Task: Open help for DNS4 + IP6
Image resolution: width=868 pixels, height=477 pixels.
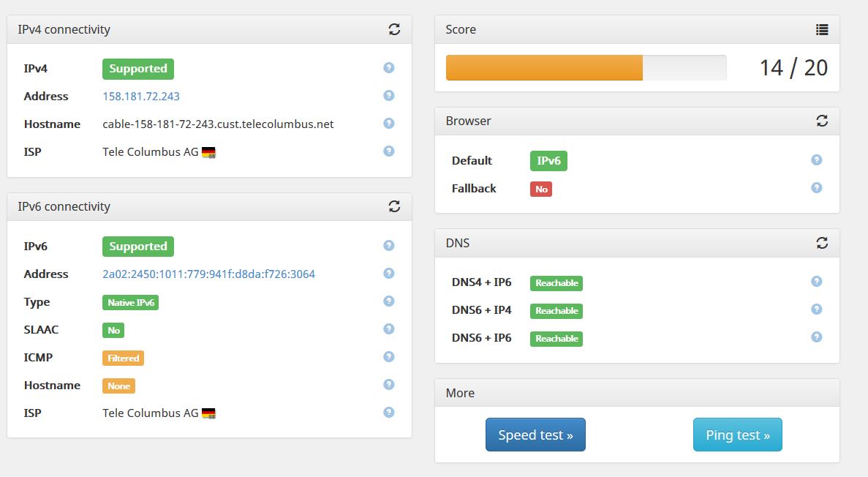Action: point(817,282)
